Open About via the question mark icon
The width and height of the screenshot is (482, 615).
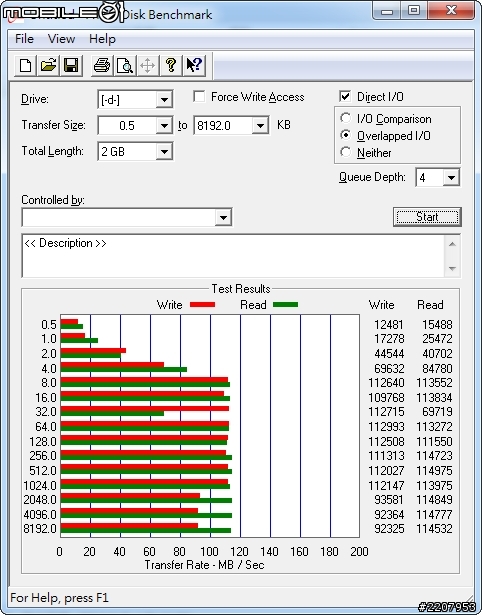(x=171, y=65)
